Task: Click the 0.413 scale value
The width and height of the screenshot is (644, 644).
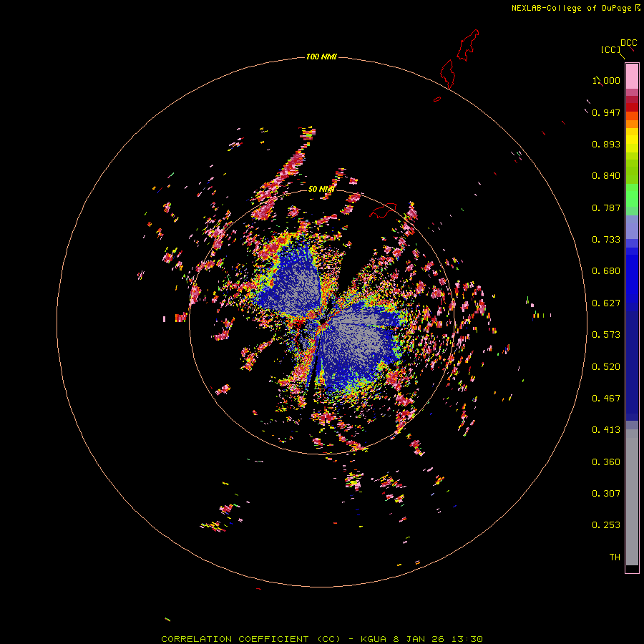Action: [x=606, y=430]
